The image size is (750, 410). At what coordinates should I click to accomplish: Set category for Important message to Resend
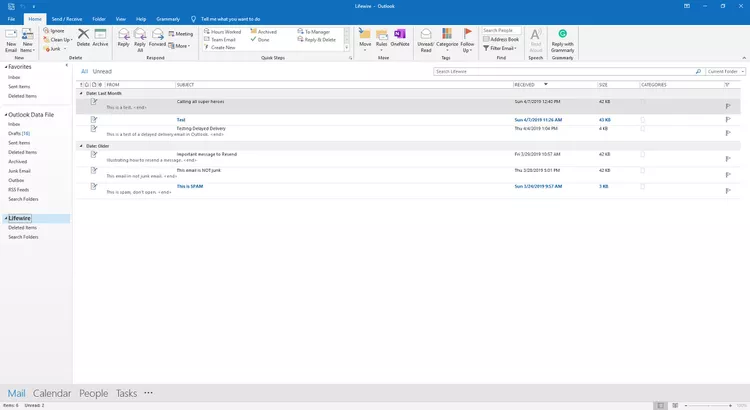tap(642, 155)
